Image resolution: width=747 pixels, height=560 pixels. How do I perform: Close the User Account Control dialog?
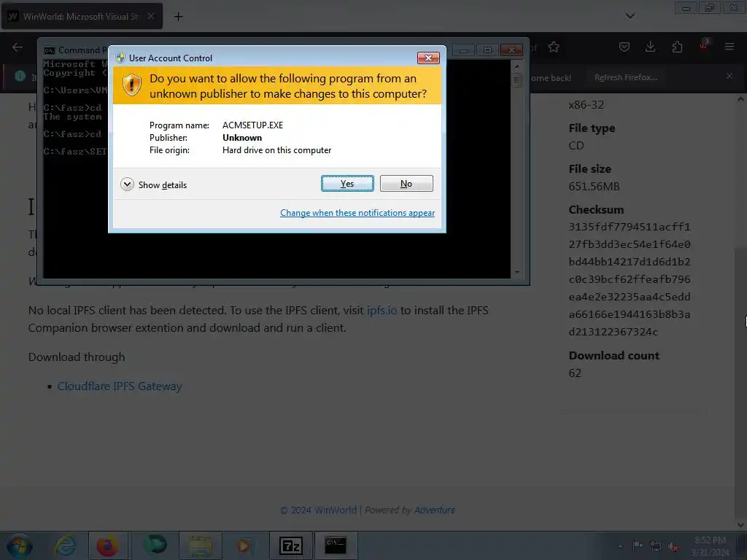pos(428,58)
